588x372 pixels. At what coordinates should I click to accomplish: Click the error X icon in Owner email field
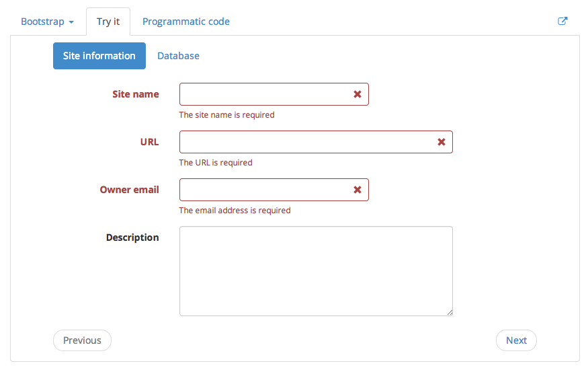point(358,190)
